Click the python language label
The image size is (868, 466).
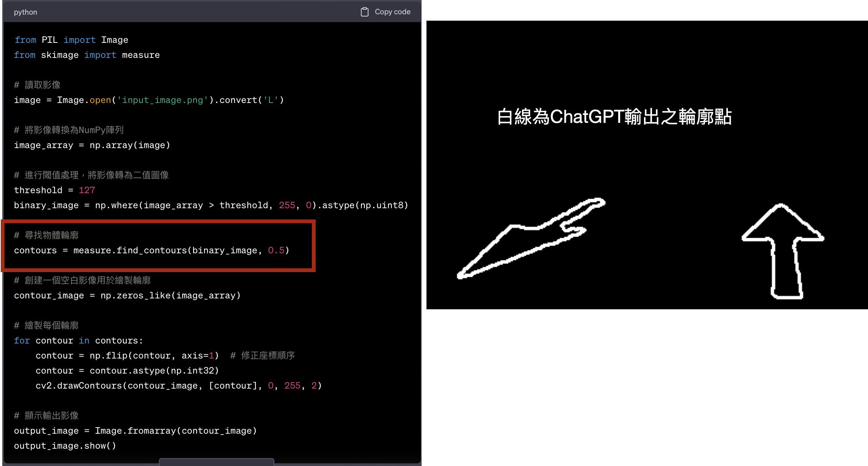(26, 12)
